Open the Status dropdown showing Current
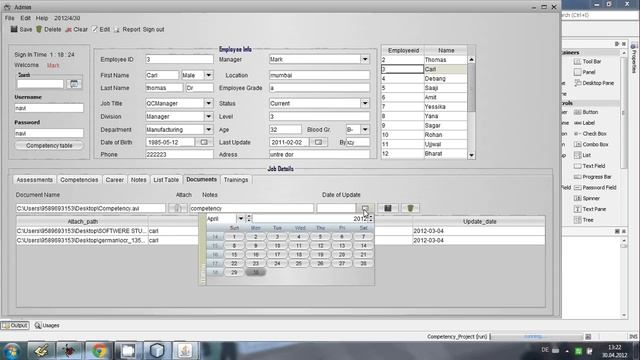 click(x=365, y=103)
